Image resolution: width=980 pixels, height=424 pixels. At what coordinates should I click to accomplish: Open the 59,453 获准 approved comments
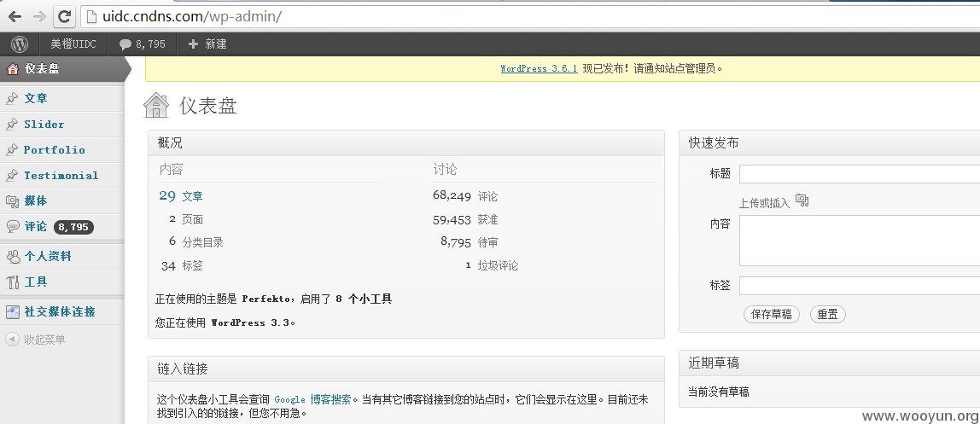click(465, 220)
